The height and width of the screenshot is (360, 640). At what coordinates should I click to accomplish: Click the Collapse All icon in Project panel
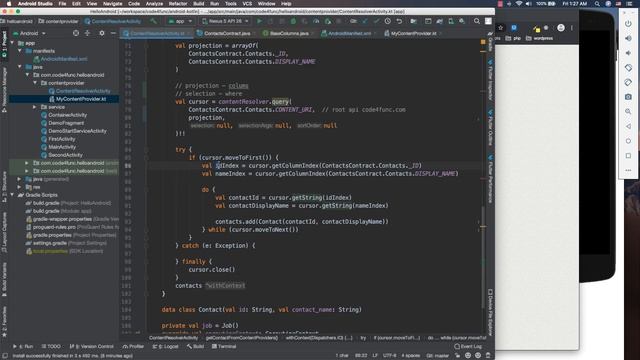[87, 33]
